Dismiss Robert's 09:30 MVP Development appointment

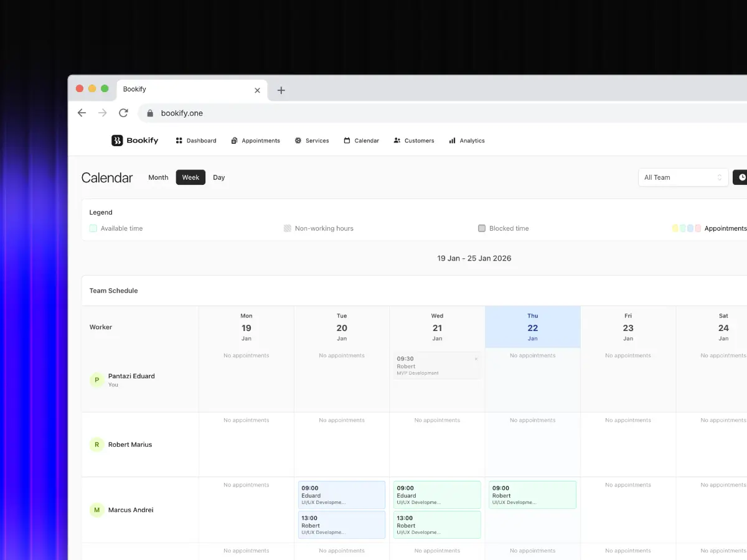476,358
